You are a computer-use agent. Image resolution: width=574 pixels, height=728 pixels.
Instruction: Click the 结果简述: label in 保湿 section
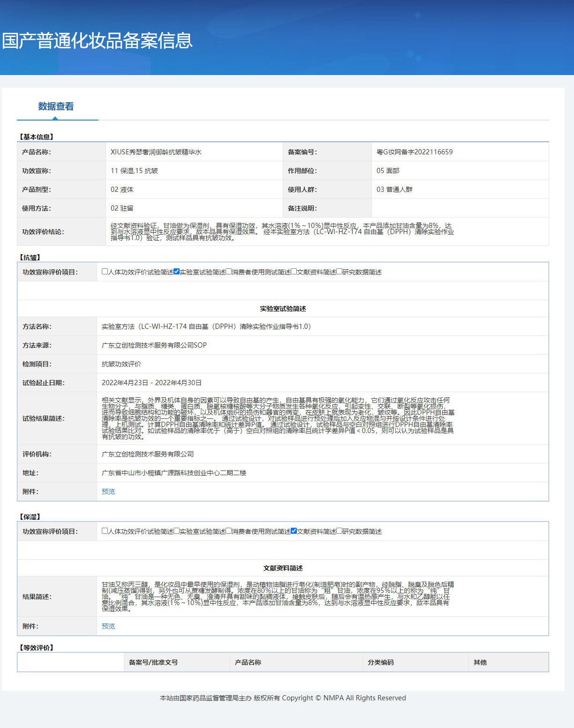coord(37,597)
